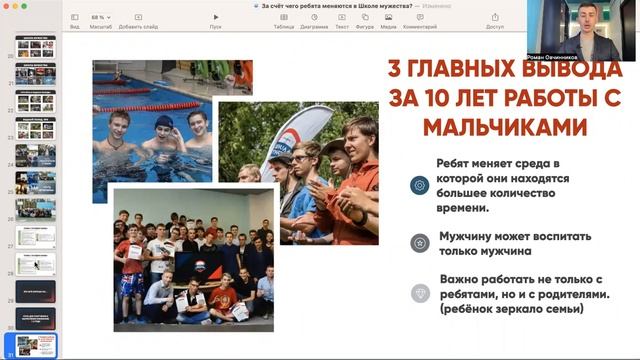Close the Keynote window with red button
The image size is (640, 360).
point(6,6)
